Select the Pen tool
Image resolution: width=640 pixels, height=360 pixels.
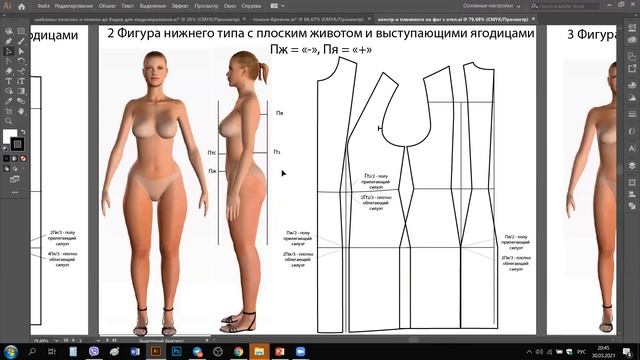click(9, 41)
